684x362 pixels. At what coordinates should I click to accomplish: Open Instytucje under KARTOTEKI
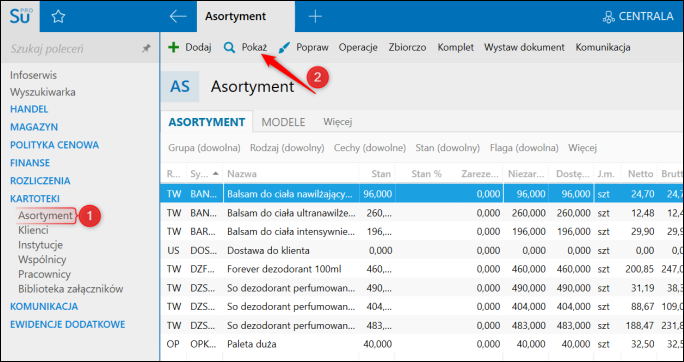pos(41,245)
